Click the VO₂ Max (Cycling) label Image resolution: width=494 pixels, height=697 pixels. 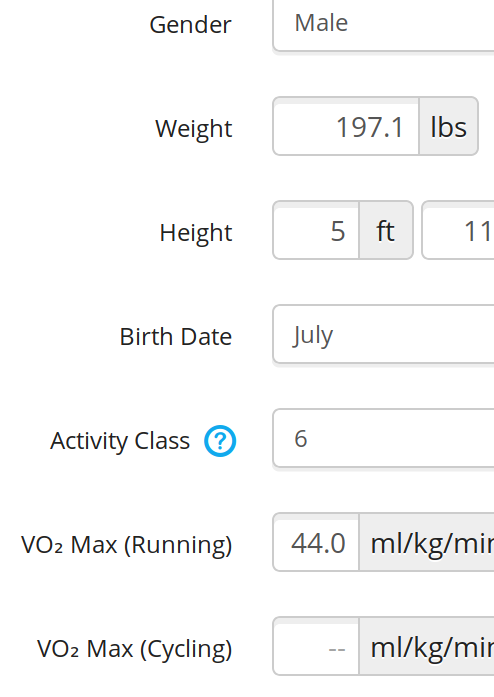135,649
